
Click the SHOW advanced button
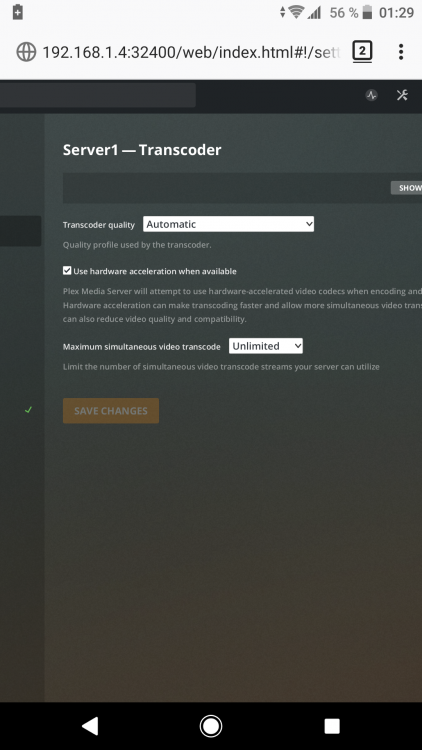click(x=407, y=188)
